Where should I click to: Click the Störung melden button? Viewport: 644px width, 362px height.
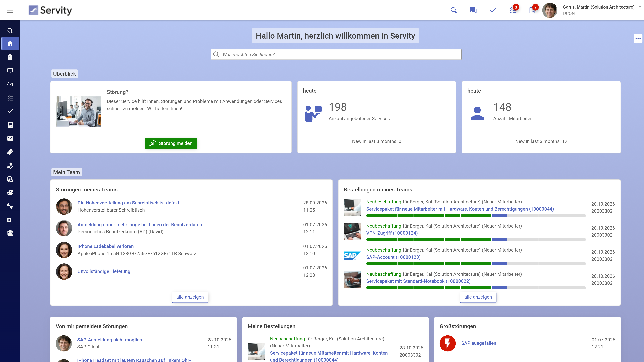171,143
